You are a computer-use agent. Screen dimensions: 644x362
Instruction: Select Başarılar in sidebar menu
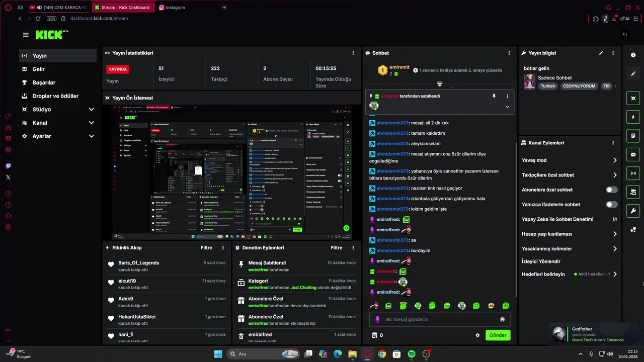[x=58, y=82]
